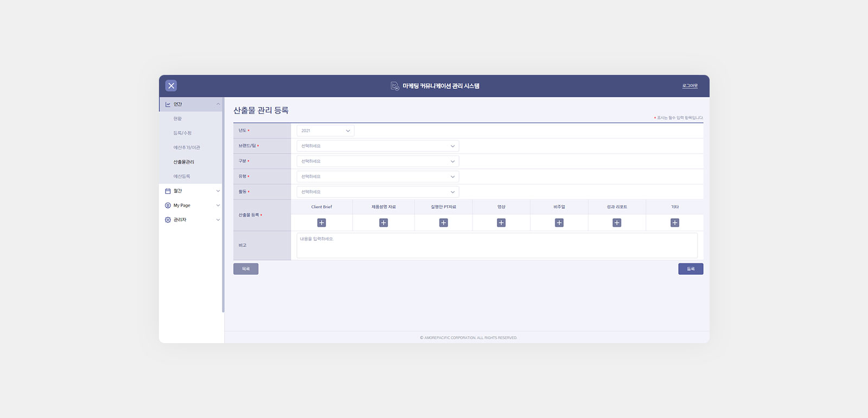The width and height of the screenshot is (868, 418).
Task: Click the 연간 chart icon in sidebar
Action: coord(168,104)
